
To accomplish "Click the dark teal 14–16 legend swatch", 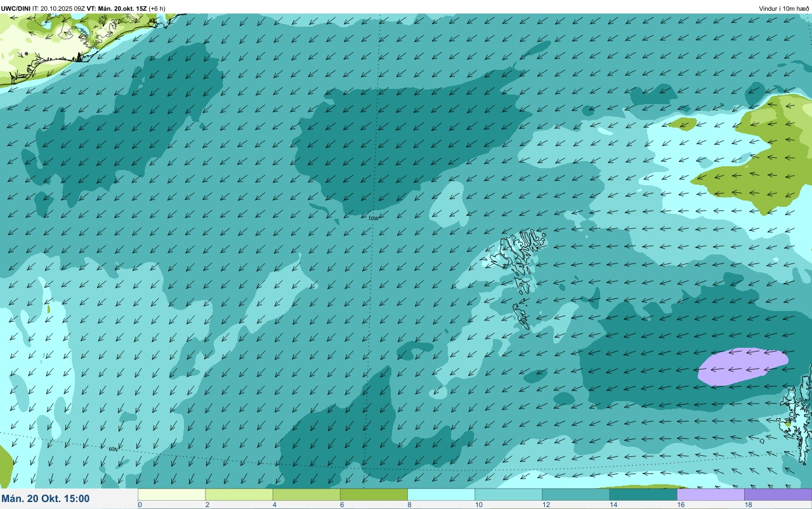I will 643,494.
